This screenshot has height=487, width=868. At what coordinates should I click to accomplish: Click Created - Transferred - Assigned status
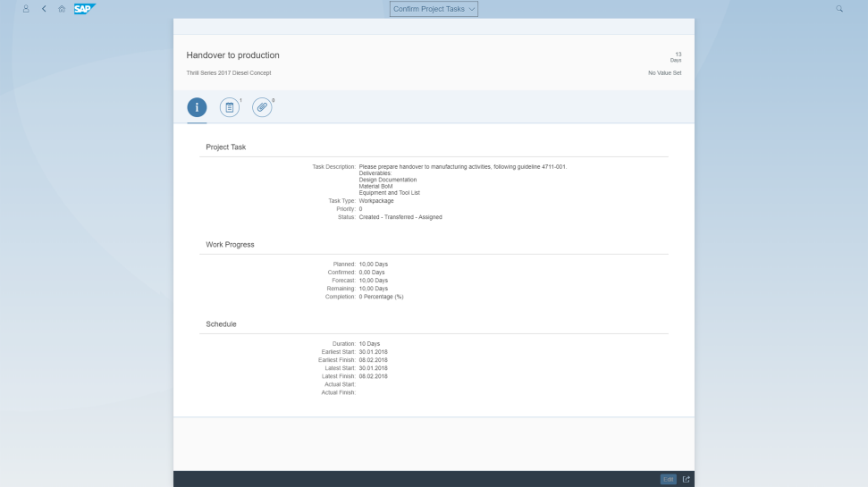point(400,217)
